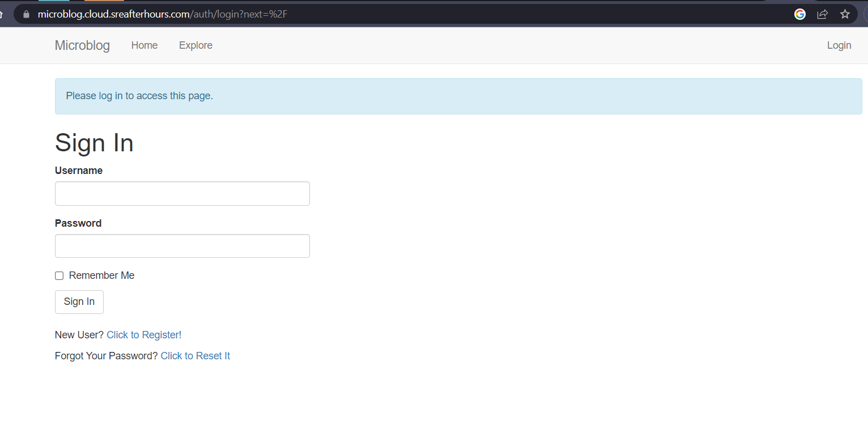Image resolution: width=868 pixels, height=429 pixels.
Task: Click the Sign In page heading
Action: (x=94, y=143)
